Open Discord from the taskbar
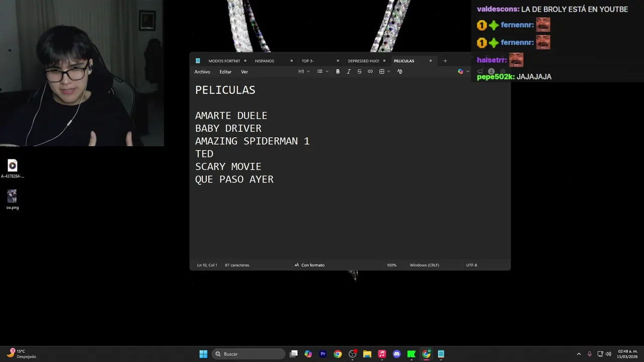Viewport: 644px width, 362px height. (x=397, y=354)
